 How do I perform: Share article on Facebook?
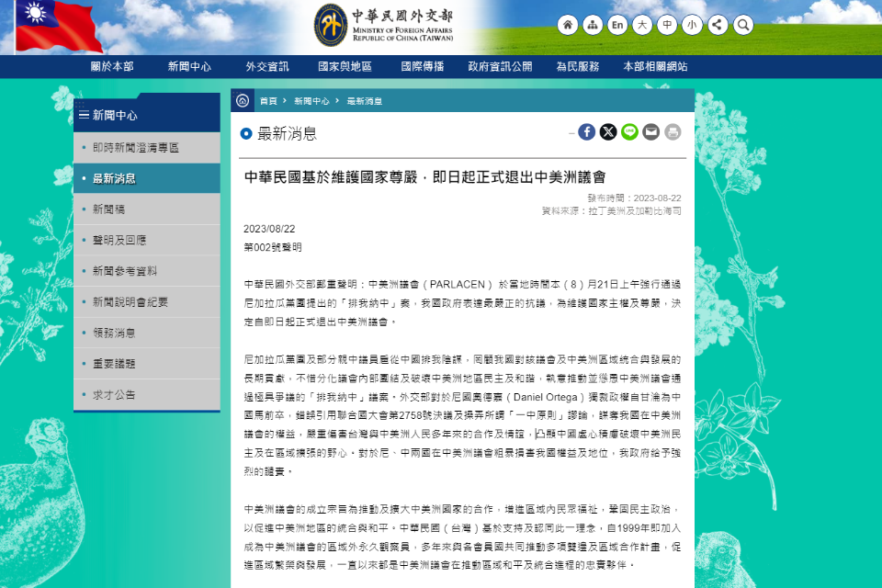point(587,131)
